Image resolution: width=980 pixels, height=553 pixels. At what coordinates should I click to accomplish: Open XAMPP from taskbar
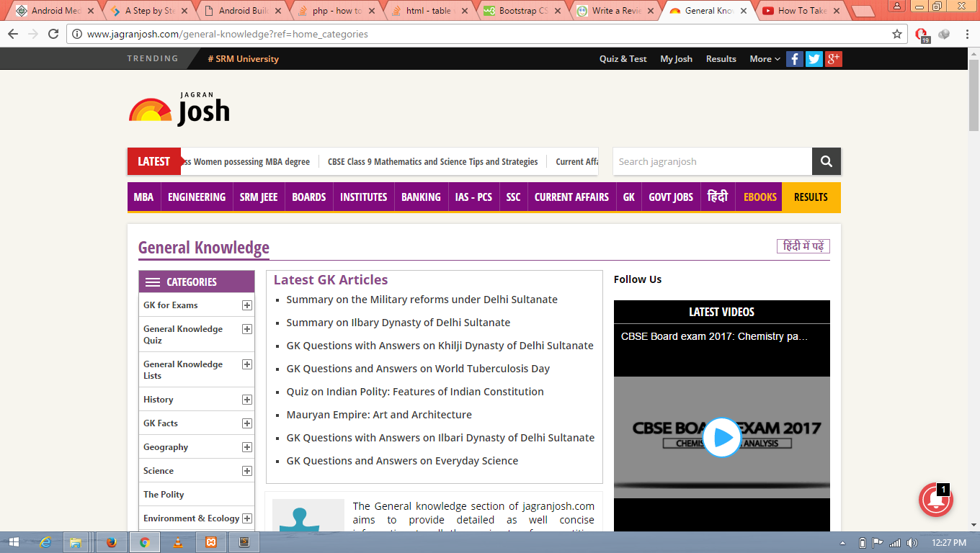click(x=211, y=542)
